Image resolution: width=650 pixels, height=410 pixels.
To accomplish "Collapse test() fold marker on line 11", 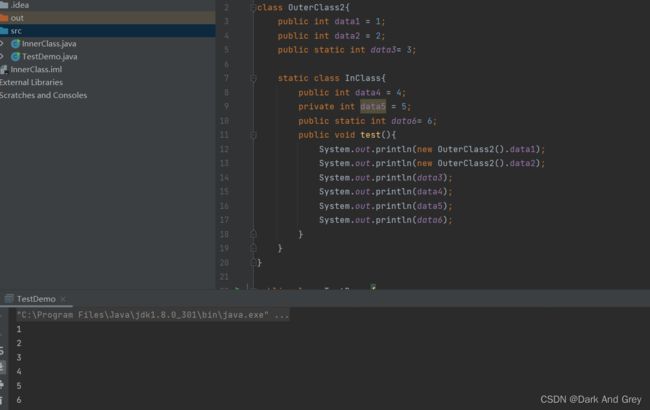I will coord(253,135).
